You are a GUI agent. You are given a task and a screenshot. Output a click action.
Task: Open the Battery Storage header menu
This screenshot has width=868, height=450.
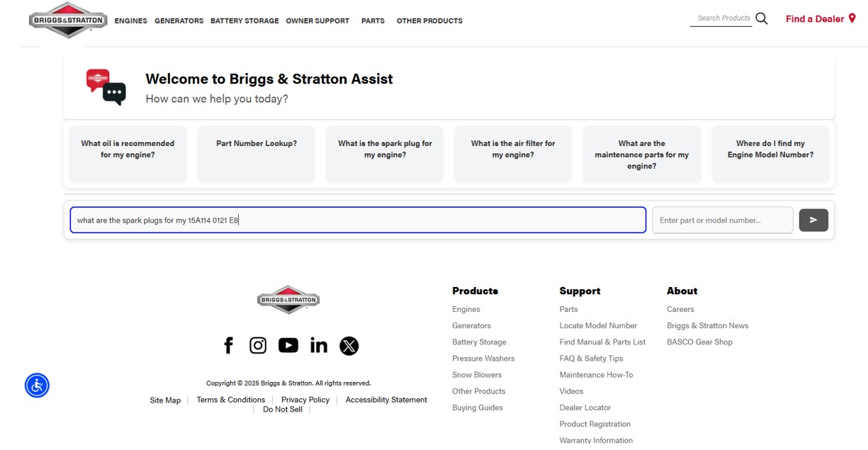click(244, 21)
